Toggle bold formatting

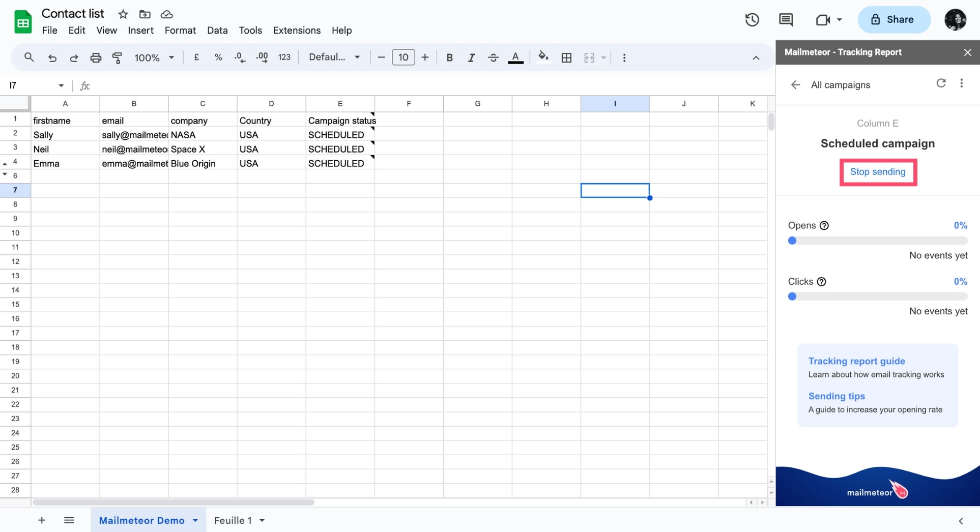(449, 57)
